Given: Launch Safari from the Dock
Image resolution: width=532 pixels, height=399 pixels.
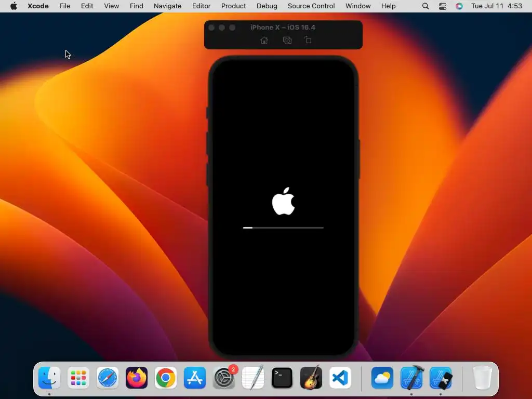Looking at the screenshot, I should (108, 378).
